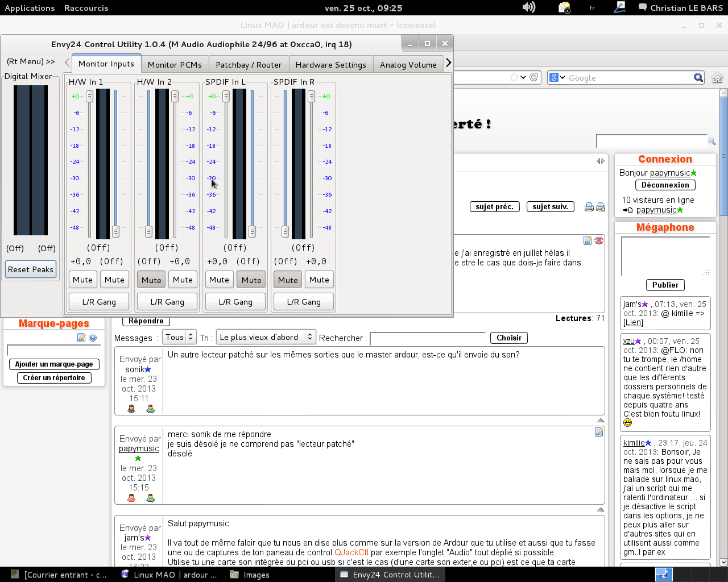The height and width of the screenshot is (582, 728).
Task: Unmute the left Mute of H/W In 2
Action: tap(151, 280)
